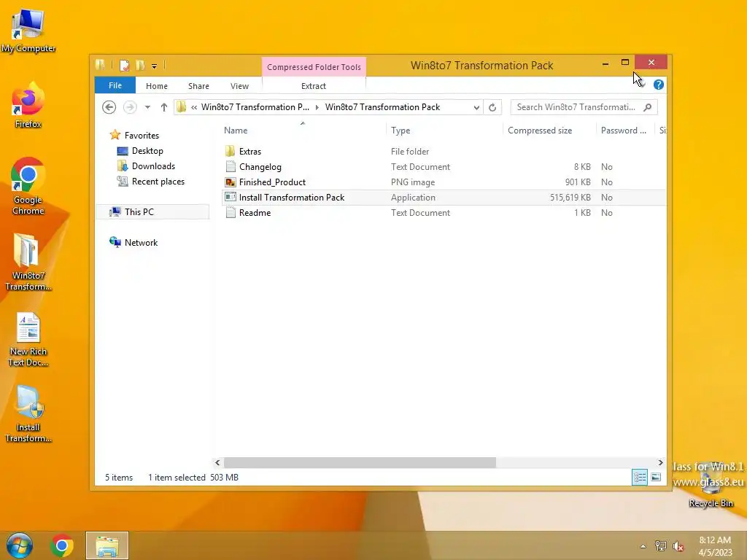Select the Extras folder
The height and width of the screenshot is (560, 747).
(x=250, y=152)
